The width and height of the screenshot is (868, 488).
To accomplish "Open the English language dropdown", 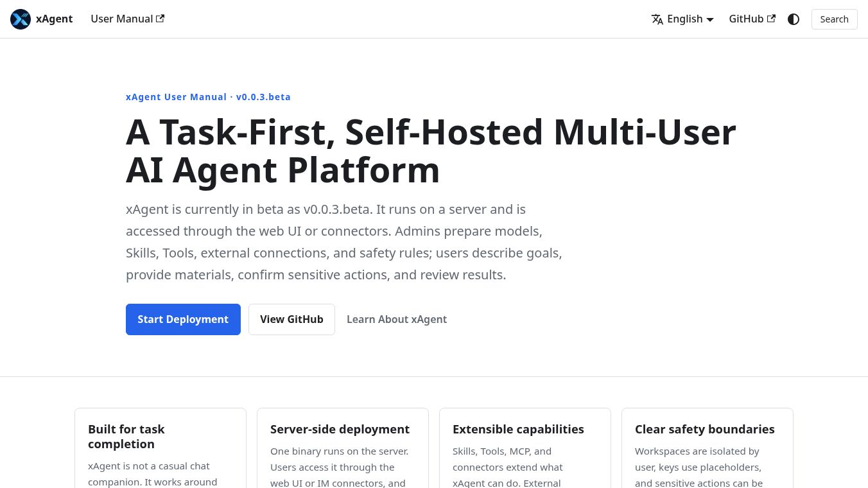I will click(x=682, y=19).
